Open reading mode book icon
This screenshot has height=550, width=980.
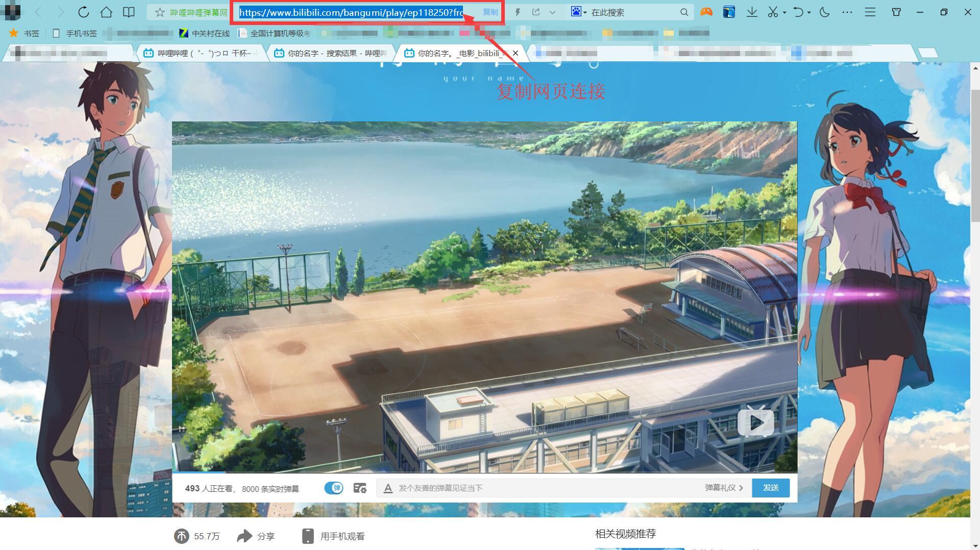129,12
